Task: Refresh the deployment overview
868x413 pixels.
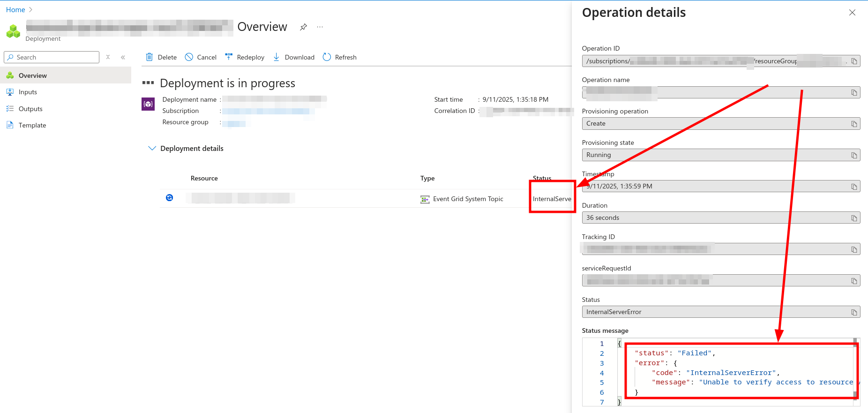Action: (340, 57)
